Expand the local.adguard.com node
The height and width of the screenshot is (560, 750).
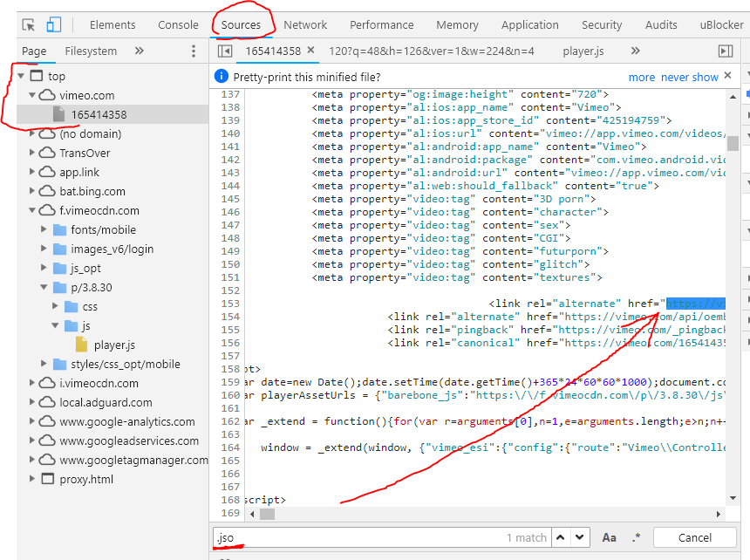click(x=32, y=402)
